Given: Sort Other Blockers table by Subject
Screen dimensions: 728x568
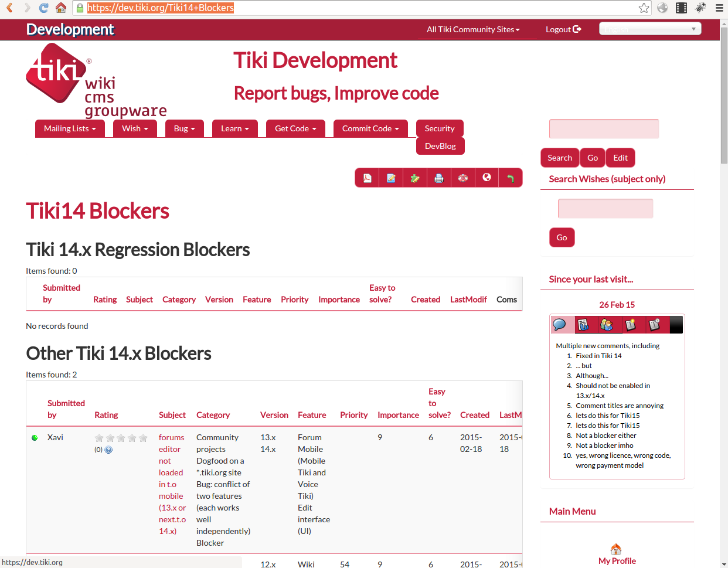Looking at the screenshot, I should pyautogui.click(x=172, y=415).
